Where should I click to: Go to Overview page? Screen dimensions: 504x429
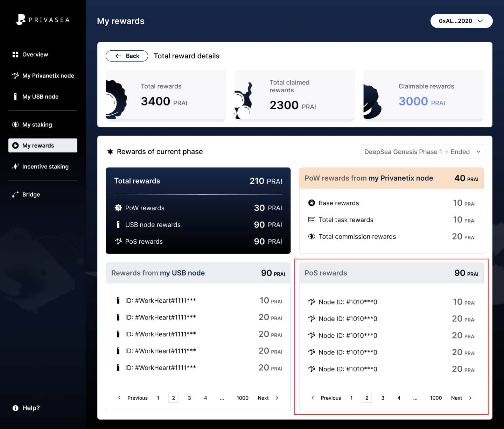pos(43,55)
